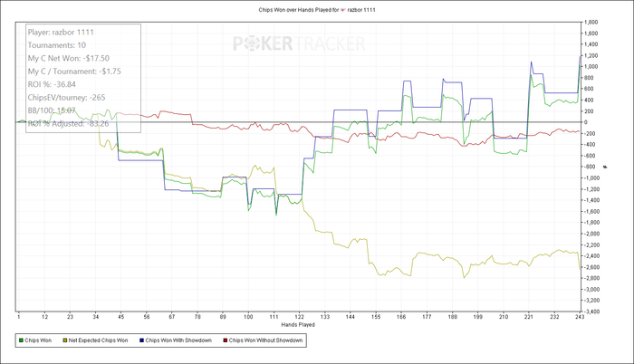
Task: Click y-axis tick label -3,400
Action: (591, 311)
